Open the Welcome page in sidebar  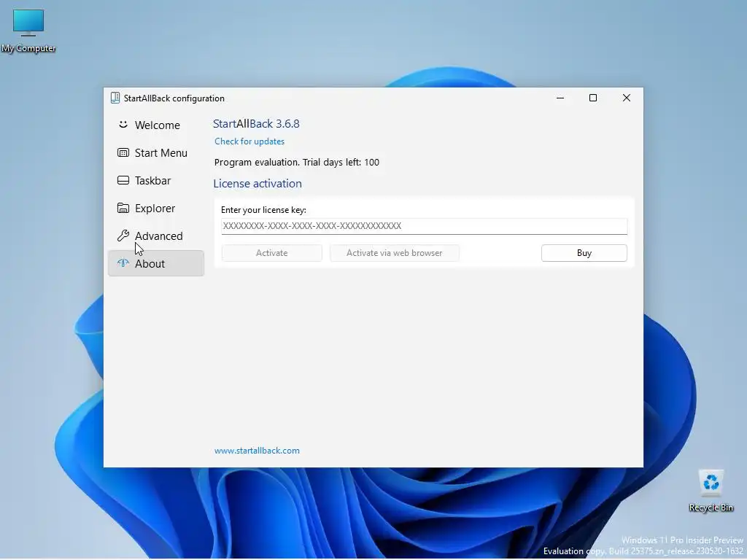tap(156, 125)
